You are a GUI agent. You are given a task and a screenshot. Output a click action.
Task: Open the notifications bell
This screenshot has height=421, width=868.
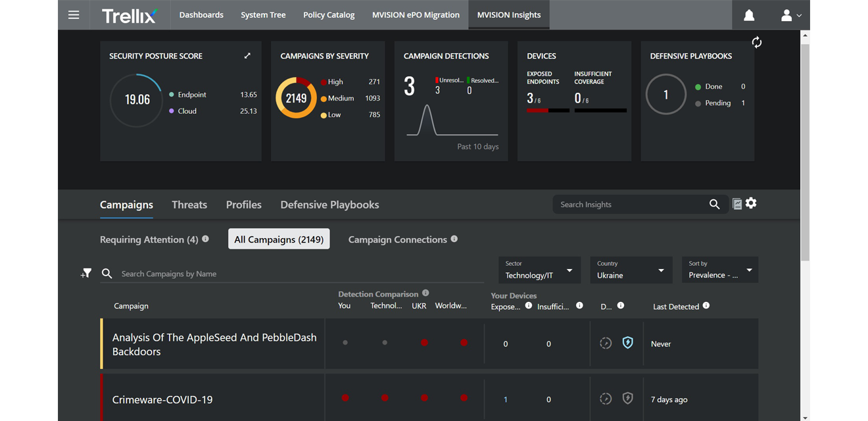point(749,15)
